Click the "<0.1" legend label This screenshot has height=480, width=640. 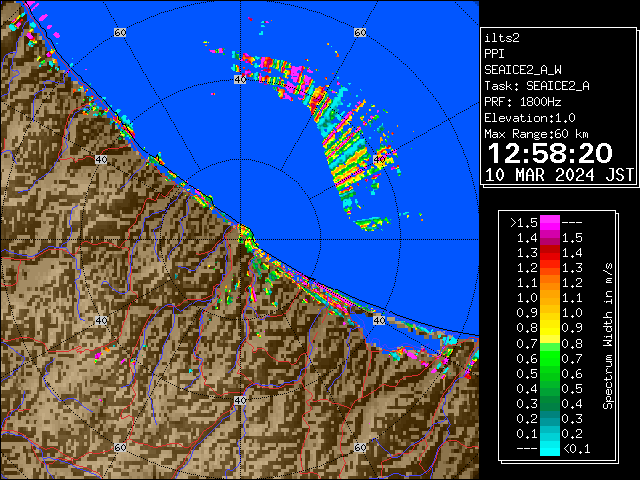click(x=576, y=449)
